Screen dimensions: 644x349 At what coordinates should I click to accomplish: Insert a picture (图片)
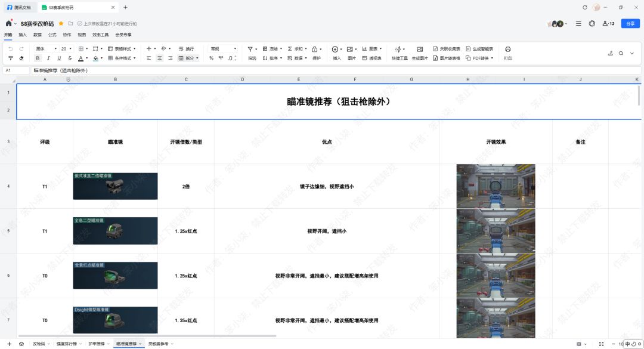click(x=352, y=53)
